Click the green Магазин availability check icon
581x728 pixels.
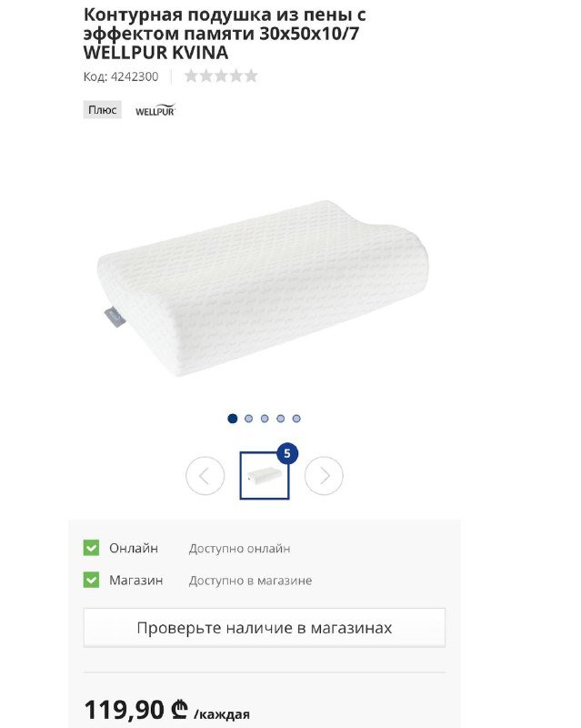pos(91,580)
